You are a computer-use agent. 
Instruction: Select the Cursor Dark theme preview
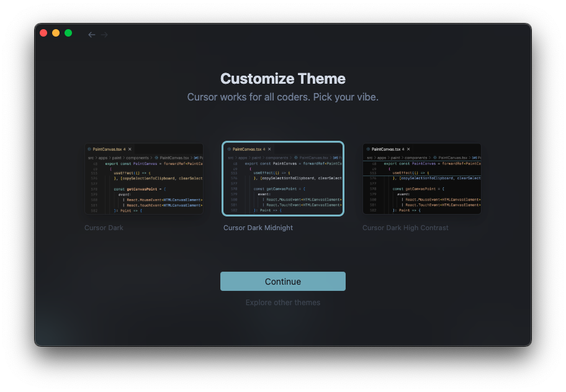point(143,179)
